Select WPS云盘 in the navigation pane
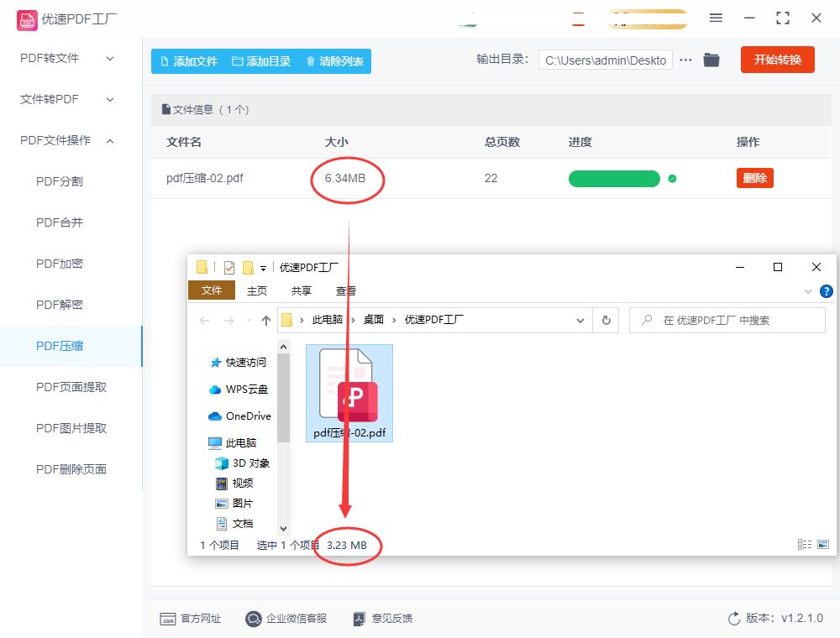 tap(239, 390)
